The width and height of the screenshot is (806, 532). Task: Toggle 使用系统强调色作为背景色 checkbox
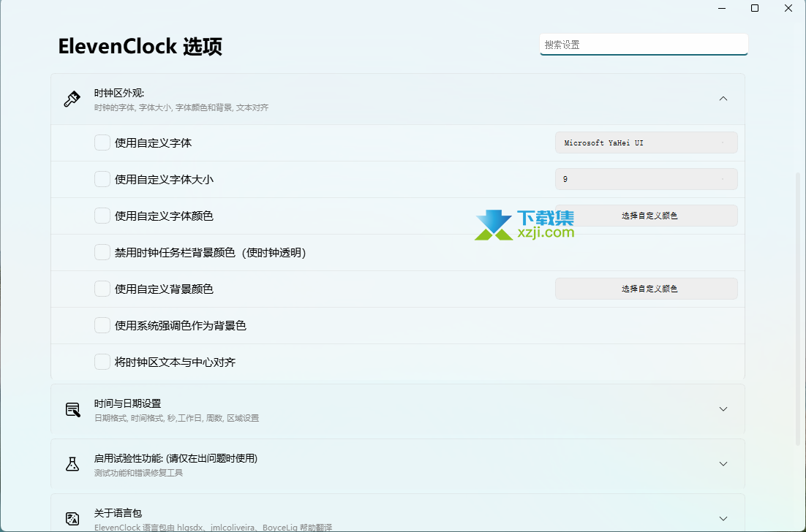pyautogui.click(x=102, y=325)
